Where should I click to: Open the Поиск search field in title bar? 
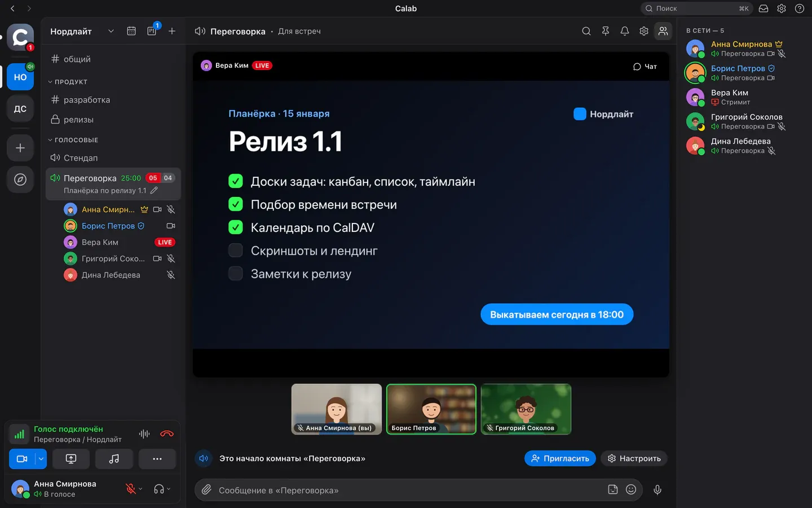point(696,8)
